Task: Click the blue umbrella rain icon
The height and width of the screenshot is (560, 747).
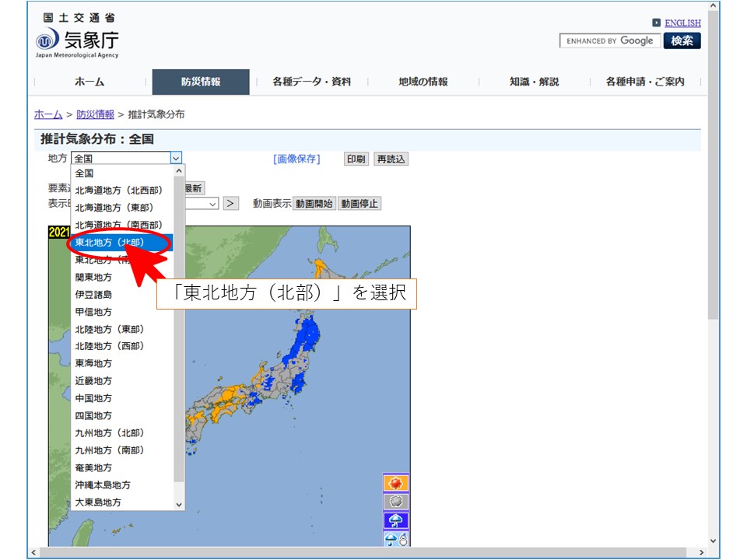Action: click(x=396, y=520)
